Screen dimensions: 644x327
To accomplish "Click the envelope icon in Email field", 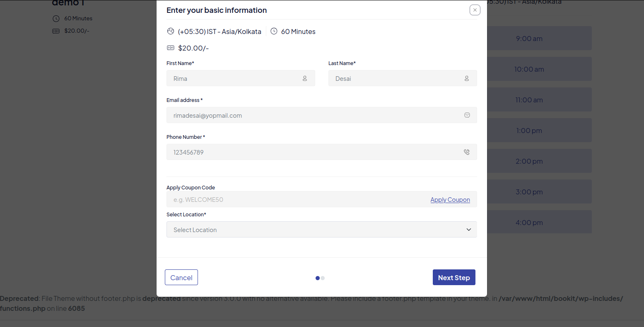I will click(x=467, y=115).
